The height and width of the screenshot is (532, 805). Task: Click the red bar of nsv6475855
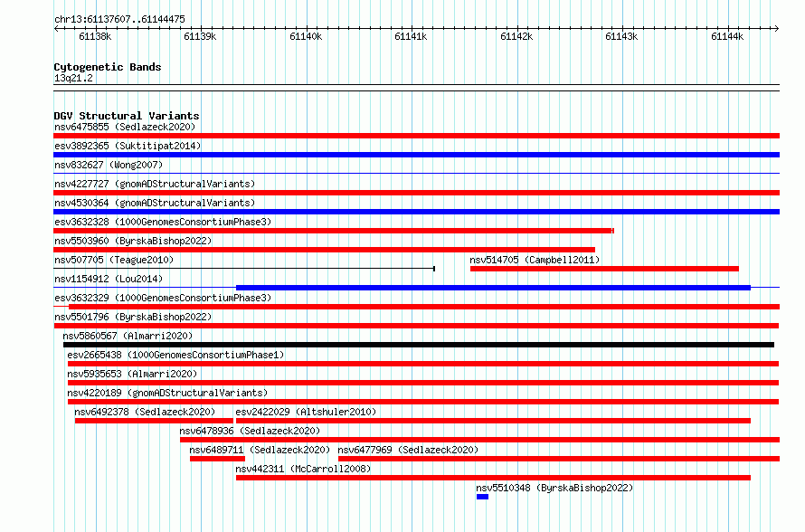(416, 136)
